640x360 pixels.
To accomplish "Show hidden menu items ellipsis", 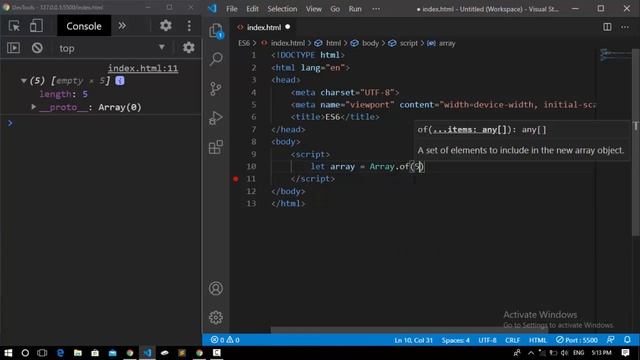I will point(376,9).
